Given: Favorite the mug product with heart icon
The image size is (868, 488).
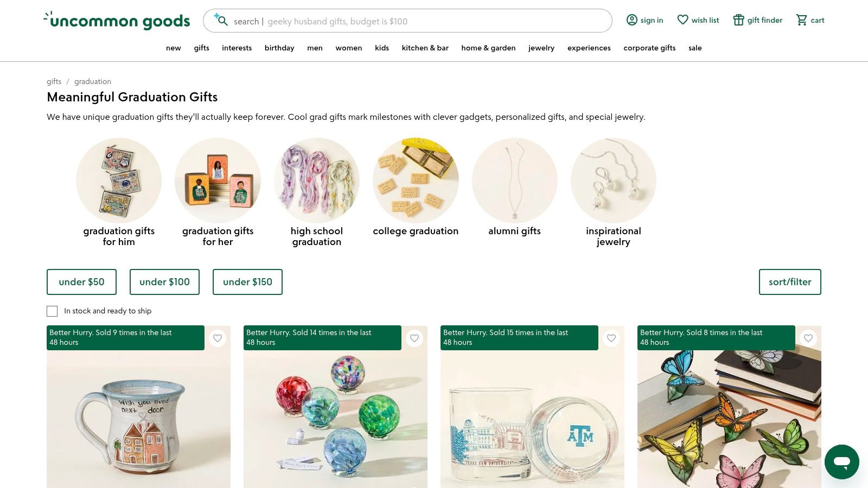Looking at the screenshot, I should point(218,338).
